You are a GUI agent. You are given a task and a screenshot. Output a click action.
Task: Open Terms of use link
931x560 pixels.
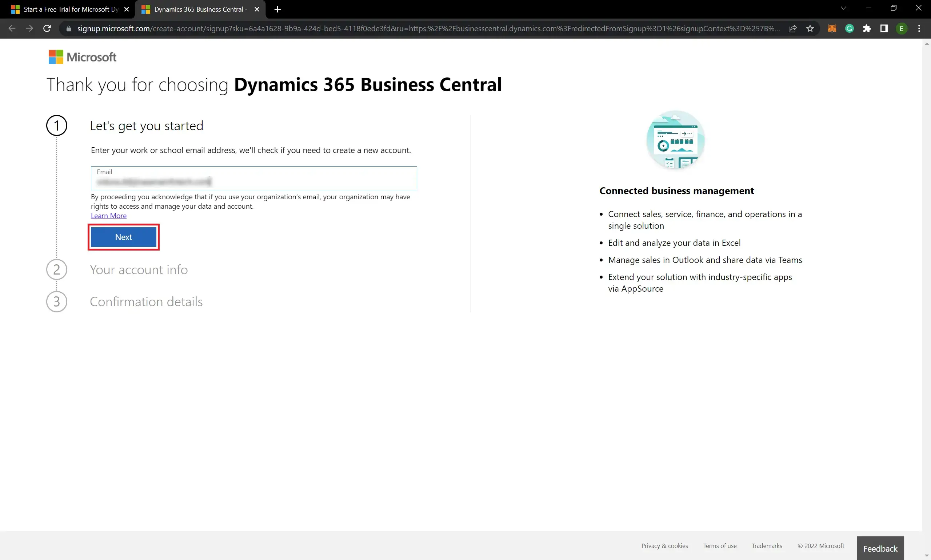tap(720, 546)
